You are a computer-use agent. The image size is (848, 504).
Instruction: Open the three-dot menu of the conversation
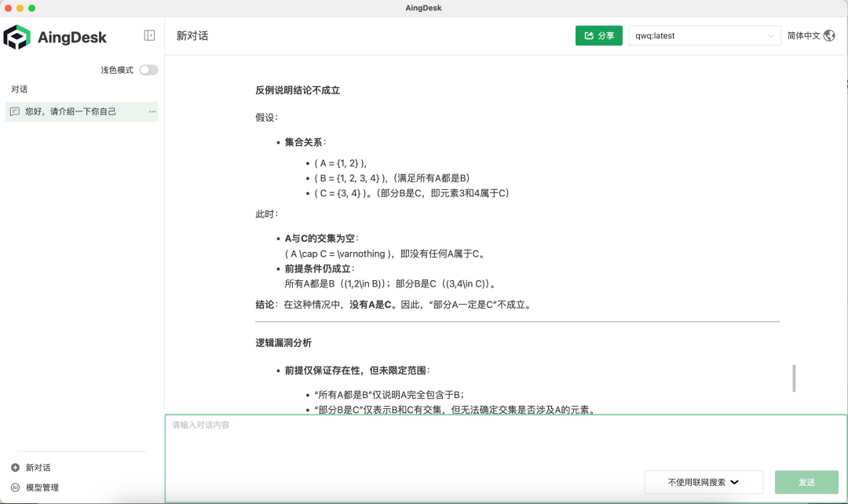coord(152,111)
